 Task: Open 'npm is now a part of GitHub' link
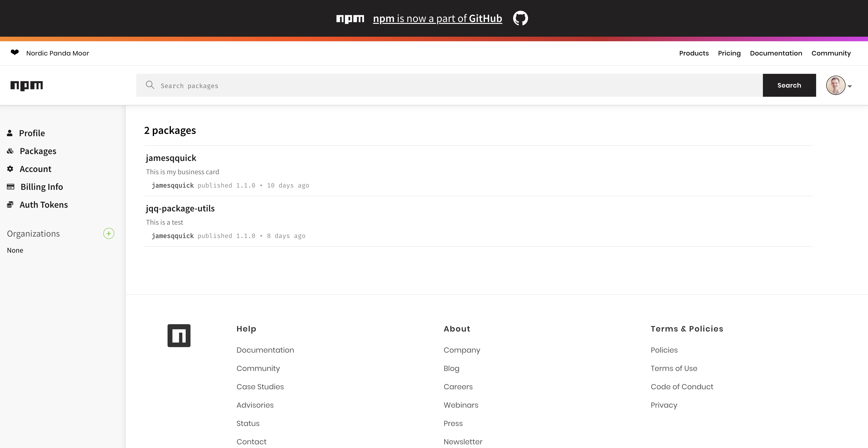pos(437,19)
